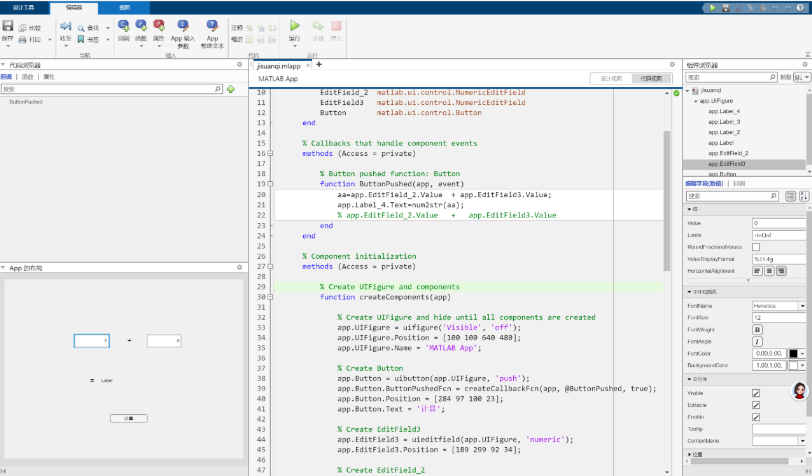
Task: Open the Run dropdown arrow
Action: [295, 46]
